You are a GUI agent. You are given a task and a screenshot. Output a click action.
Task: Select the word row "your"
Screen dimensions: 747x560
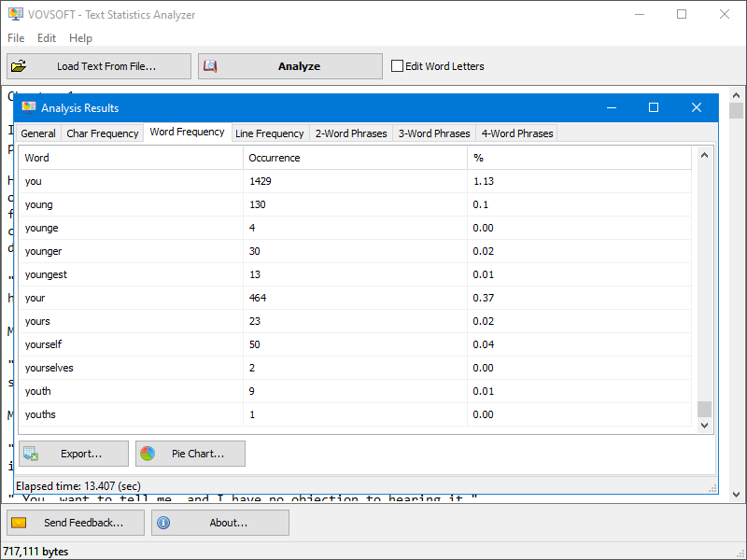pos(356,298)
